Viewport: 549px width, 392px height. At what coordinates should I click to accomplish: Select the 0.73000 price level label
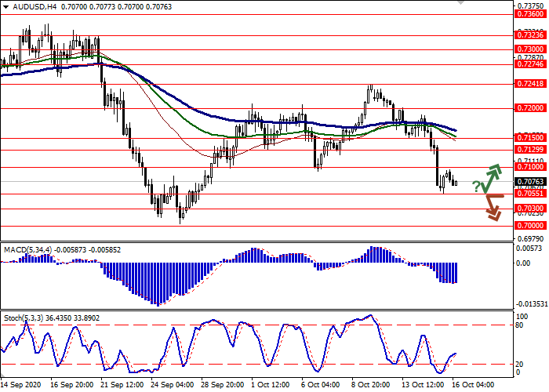pos(530,49)
